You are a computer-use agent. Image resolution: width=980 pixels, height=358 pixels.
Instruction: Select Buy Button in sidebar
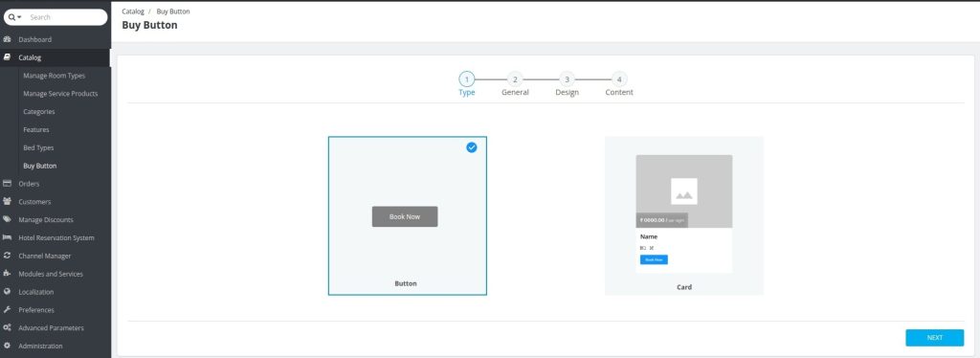[40, 167]
